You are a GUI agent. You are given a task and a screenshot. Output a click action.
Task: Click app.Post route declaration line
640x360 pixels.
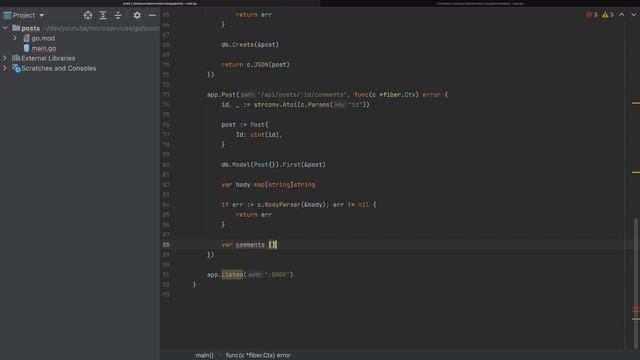click(x=327, y=95)
